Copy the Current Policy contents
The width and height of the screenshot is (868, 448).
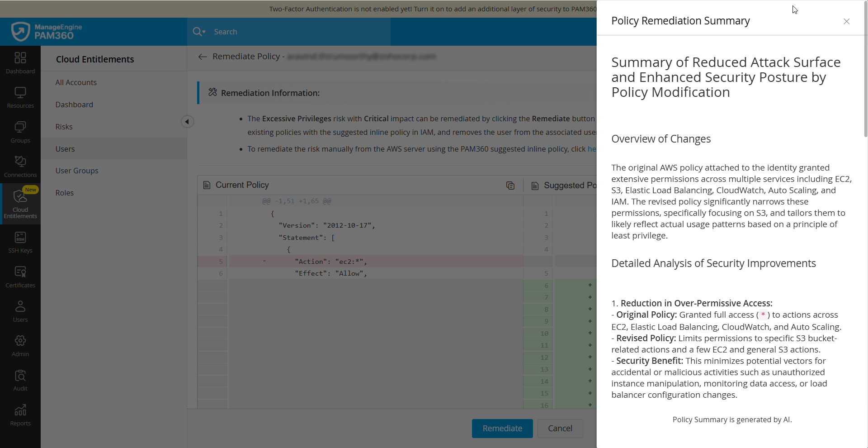point(510,186)
